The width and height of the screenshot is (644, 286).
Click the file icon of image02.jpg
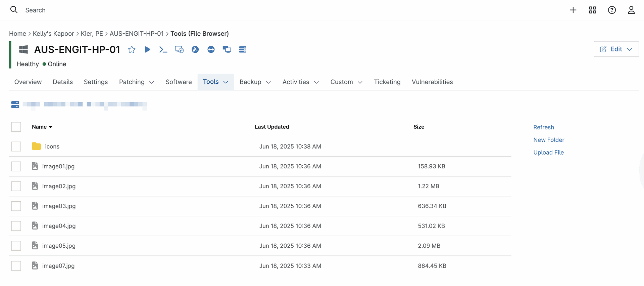(x=35, y=186)
